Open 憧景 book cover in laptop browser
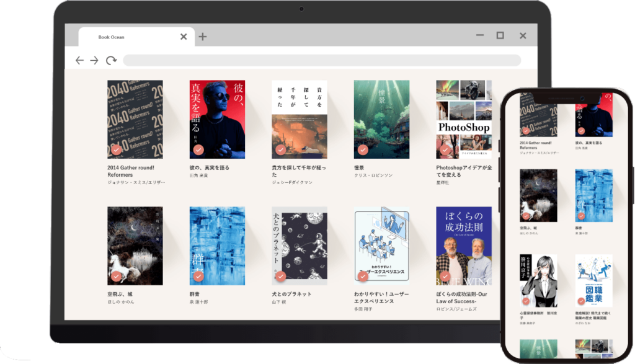Screen dimensions: 635x364 tap(381, 120)
